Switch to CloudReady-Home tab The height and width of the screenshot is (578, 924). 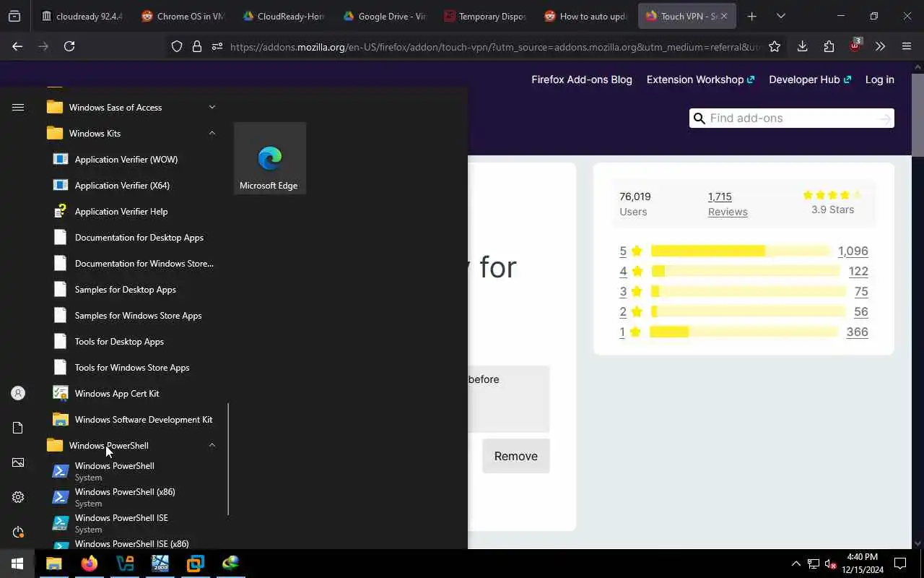point(284,16)
